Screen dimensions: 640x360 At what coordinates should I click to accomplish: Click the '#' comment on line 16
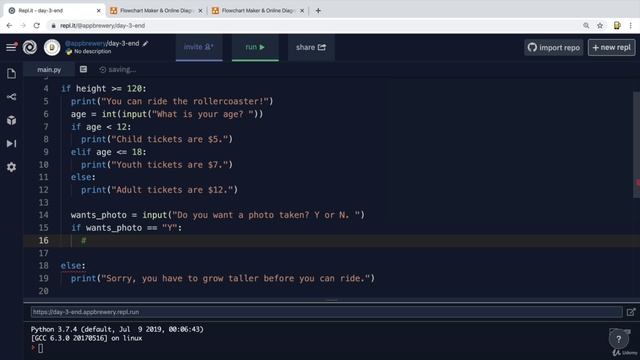(x=84, y=240)
